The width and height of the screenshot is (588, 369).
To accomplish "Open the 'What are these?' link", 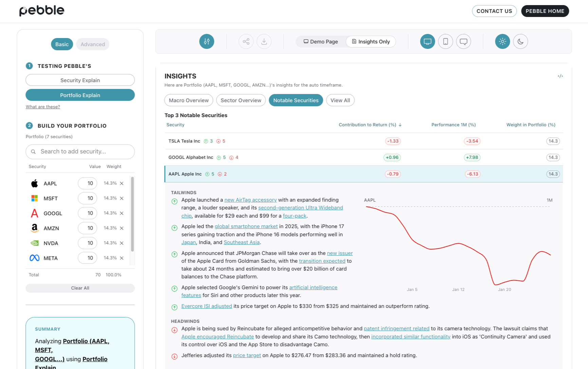I will [x=43, y=107].
